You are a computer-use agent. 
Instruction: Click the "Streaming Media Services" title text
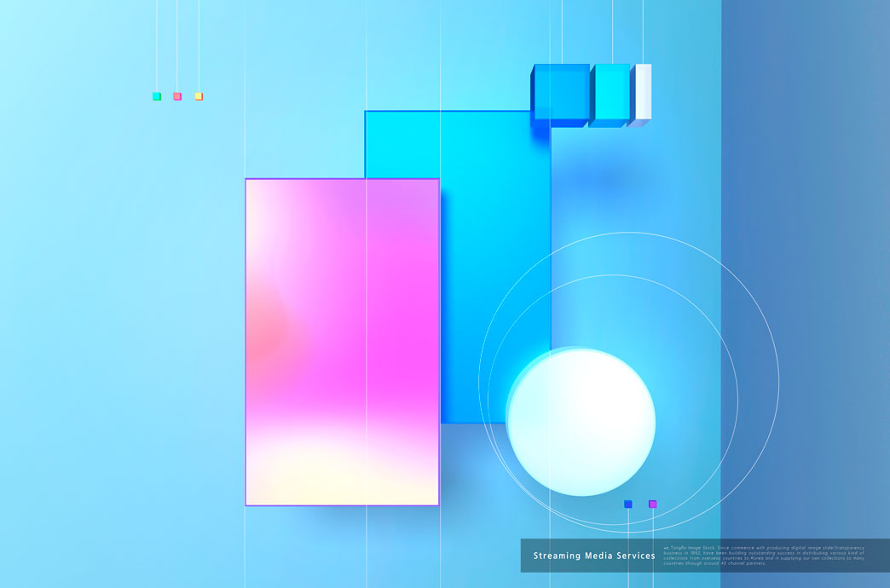coord(594,556)
